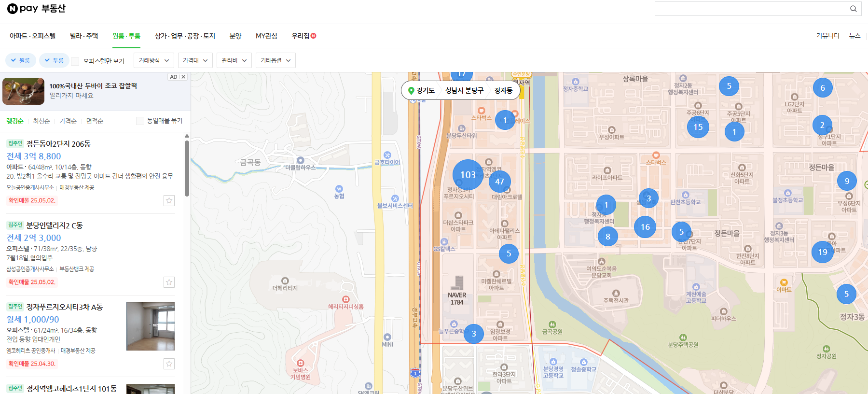The height and width of the screenshot is (394, 868).
Task: Toggle the 투룸 filter
Action: pos(54,60)
